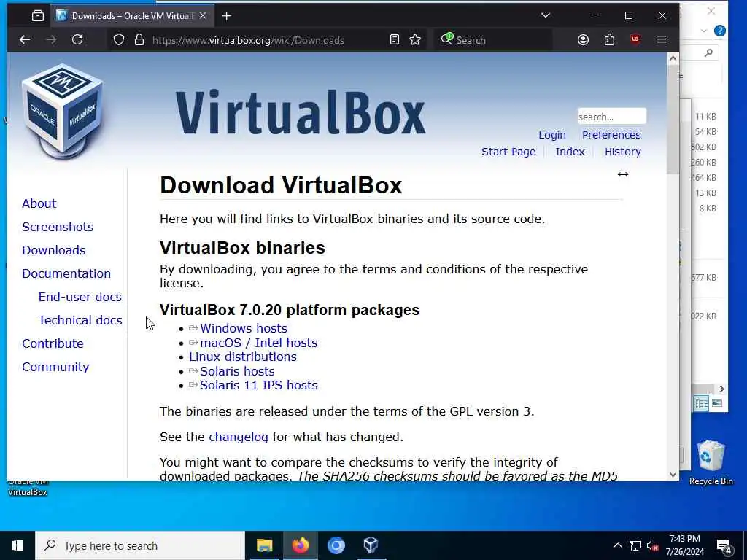Close the Downloads – Oracle VM VirtualBox tab

tap(203, 16)
